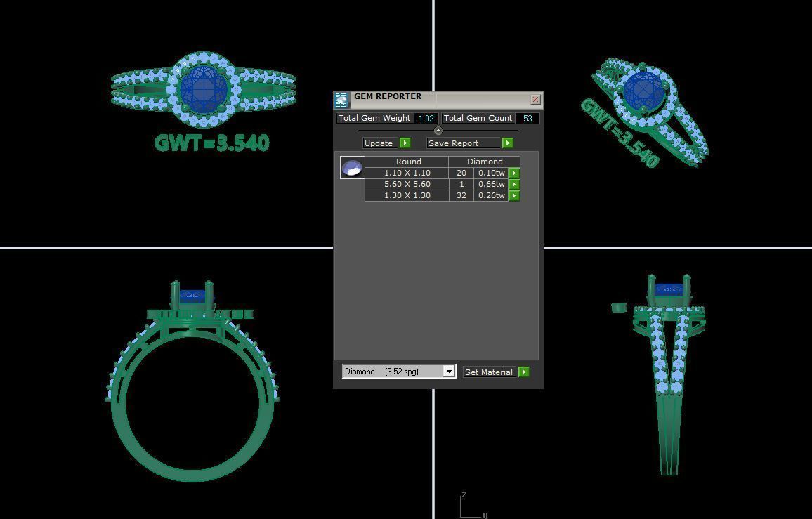Click the GEM REPORTER title text
Image resolution: width=812 pixels, height=519 pixels.
click(x=387, y=96)
